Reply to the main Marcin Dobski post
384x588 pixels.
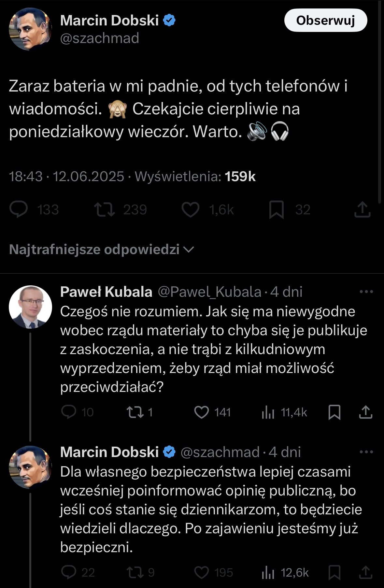pos(19,209)
